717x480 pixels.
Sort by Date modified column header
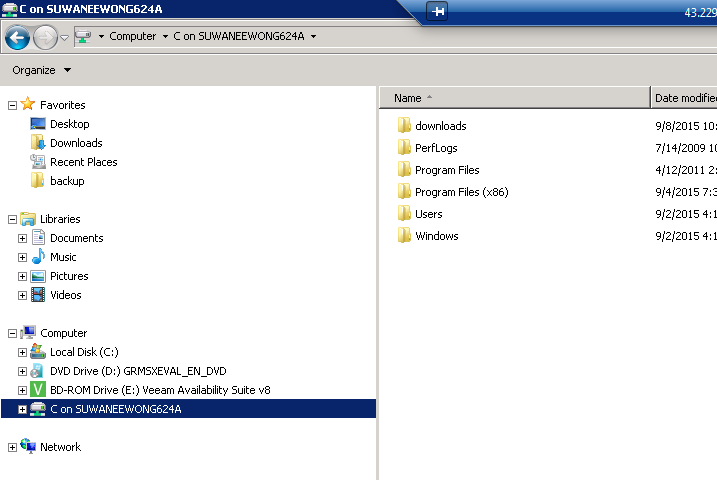[x=684, y=98]
